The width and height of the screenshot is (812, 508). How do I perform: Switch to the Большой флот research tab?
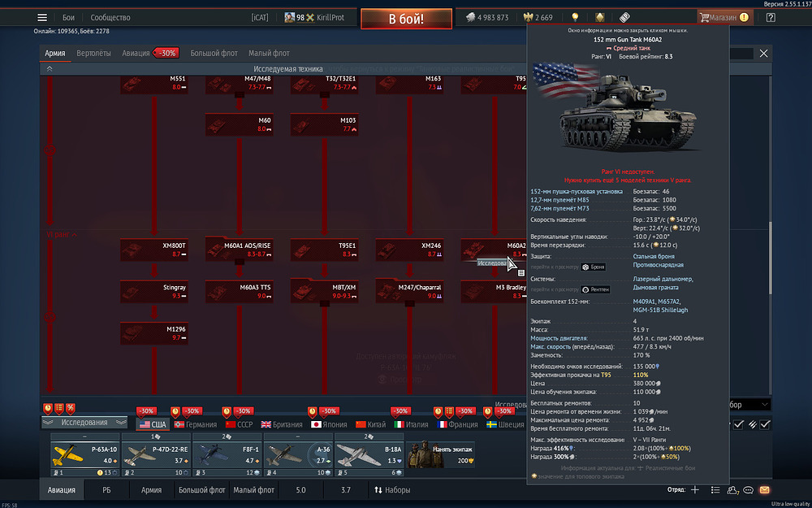214,54
